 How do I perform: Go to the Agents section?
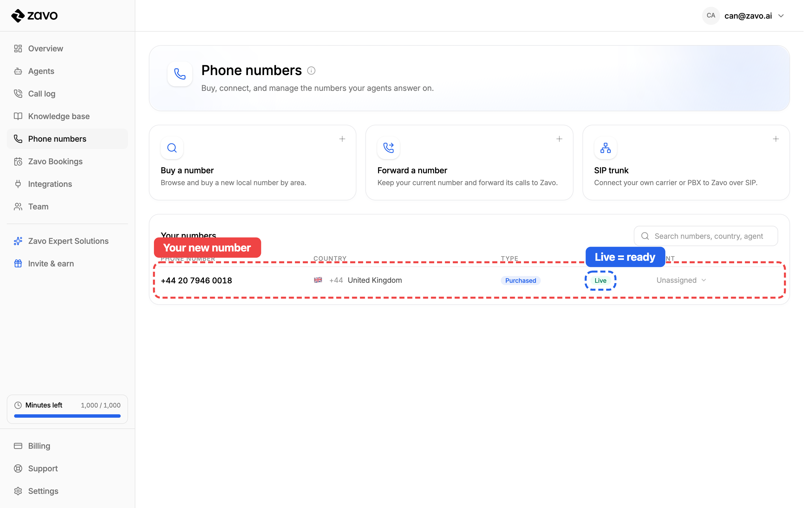tap(67, 71)
